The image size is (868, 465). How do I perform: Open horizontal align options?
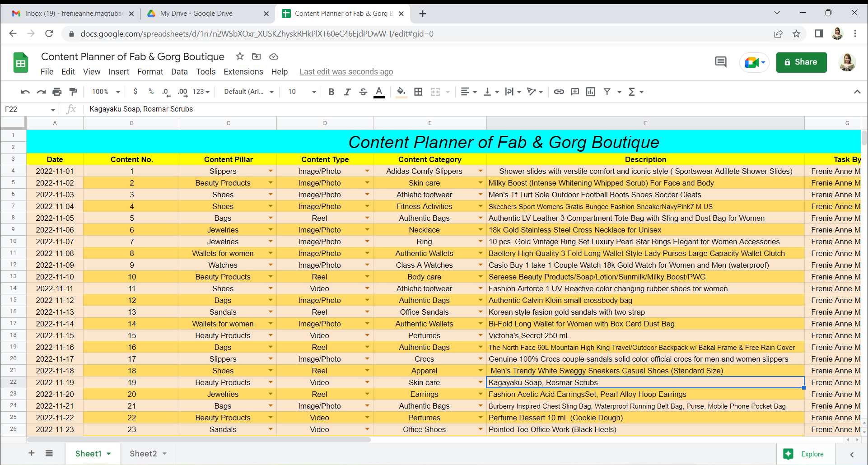pyautogui.click(x=468, y=92)
